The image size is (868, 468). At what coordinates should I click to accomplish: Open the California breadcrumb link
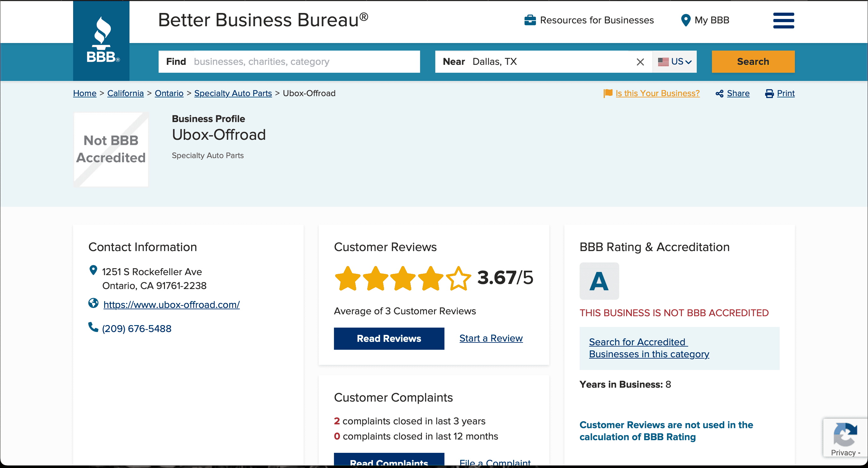coord(125,93)
